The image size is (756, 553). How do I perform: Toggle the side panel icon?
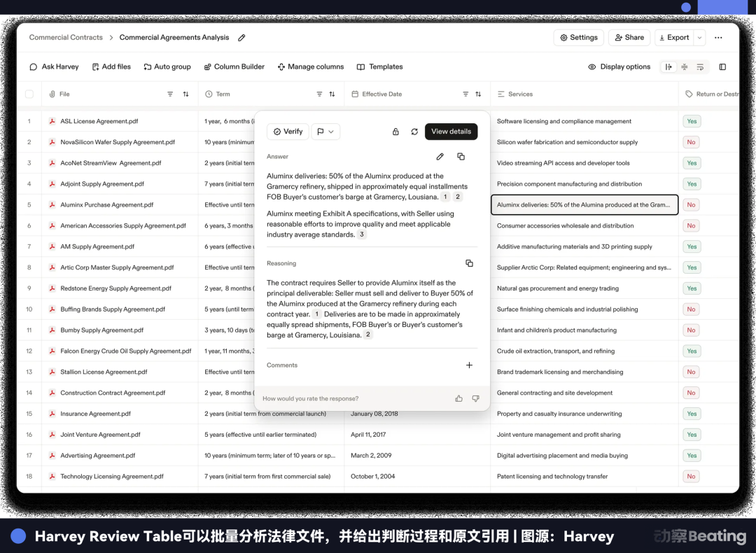[x=722, y=67]
